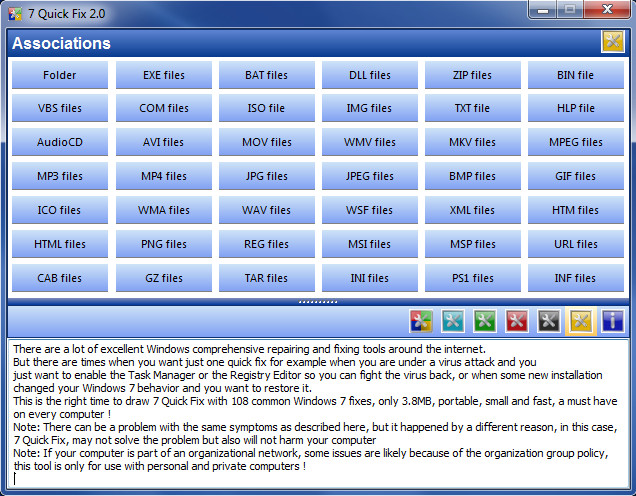This screenshot has width=636, height=496.
Task: Choose the WAV files button
Action: coord(266,210)
